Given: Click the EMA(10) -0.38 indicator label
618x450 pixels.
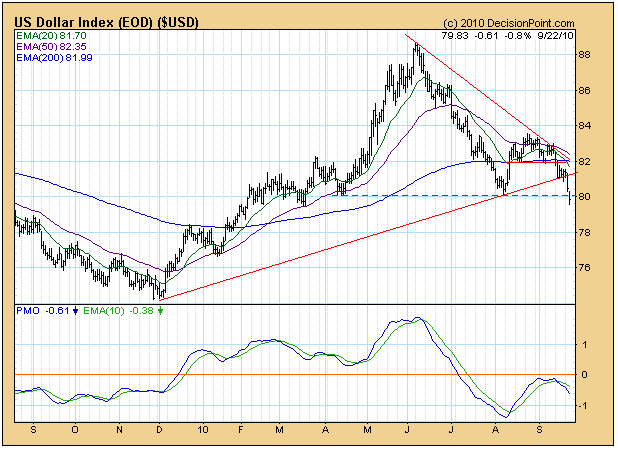Looking at the screenshot, I should 124,311.
